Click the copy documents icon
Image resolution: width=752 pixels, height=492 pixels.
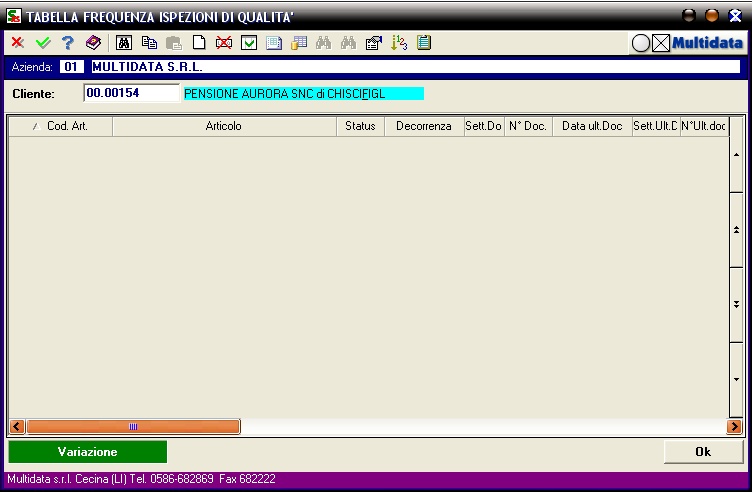click(x=149, y=43)
